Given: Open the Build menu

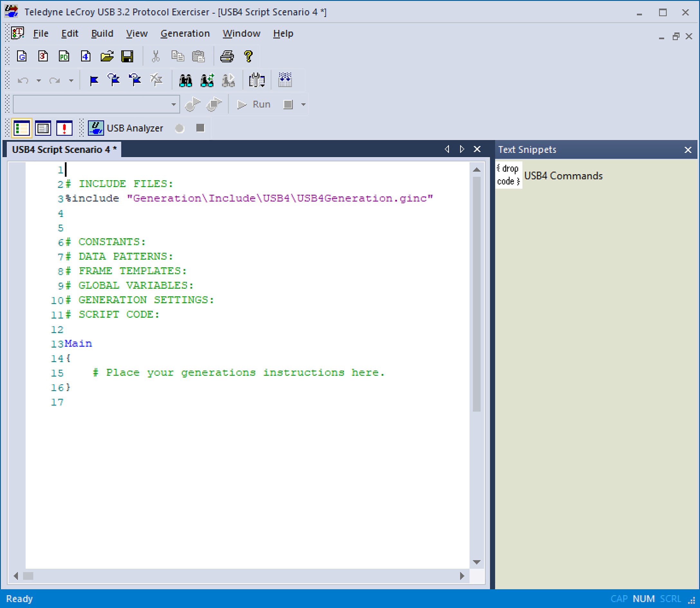Looking at the screenshot, I should pos(102,33).
